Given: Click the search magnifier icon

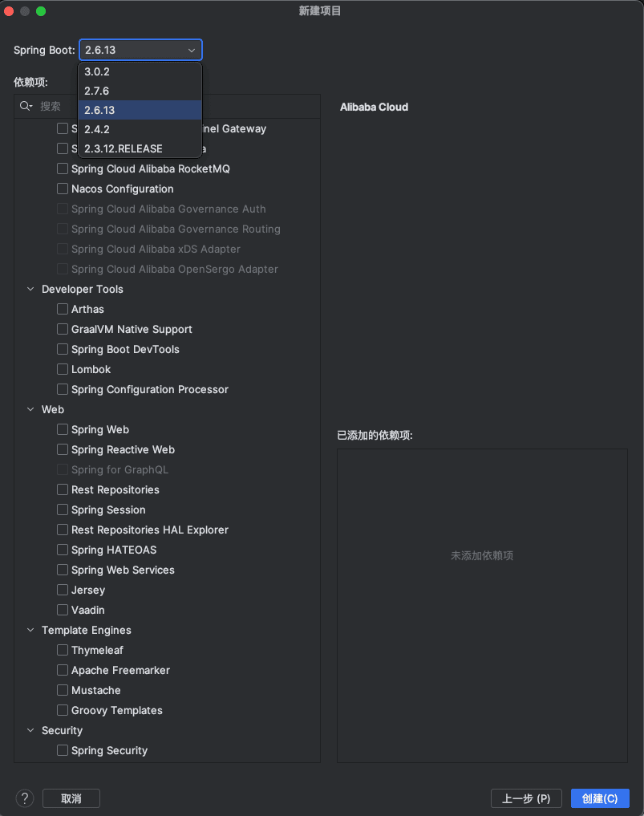Looking at the screenshot, I should (x=26, y=106).
